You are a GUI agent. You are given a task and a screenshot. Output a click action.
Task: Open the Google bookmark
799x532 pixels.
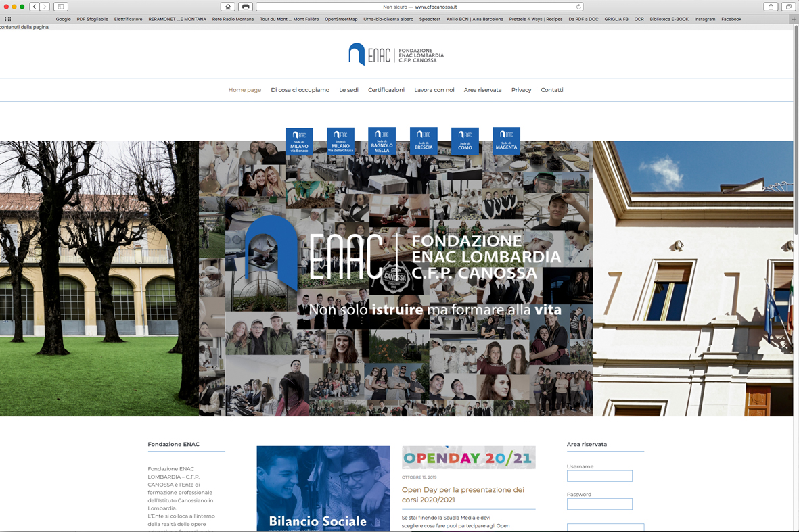tap(63, 19)
